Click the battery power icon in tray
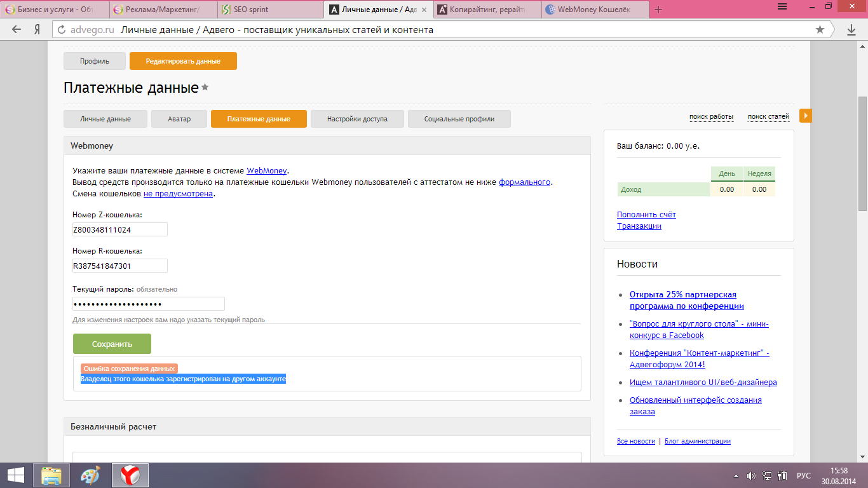The image size is (868, 488). pos(782,475)
